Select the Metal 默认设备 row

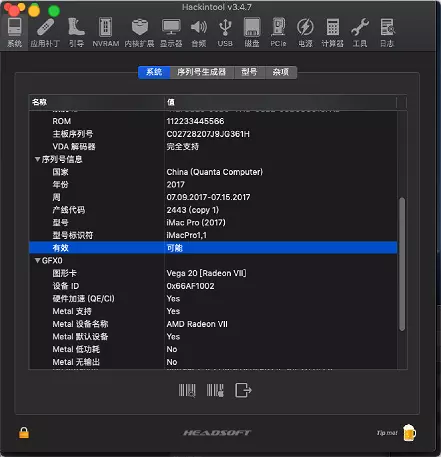[213, 337]
